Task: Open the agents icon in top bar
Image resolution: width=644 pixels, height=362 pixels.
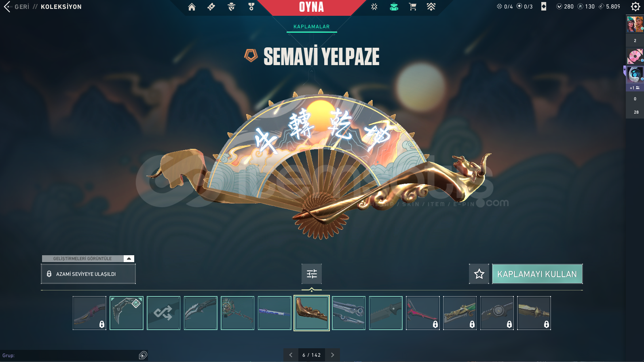Action: point(232,7)
